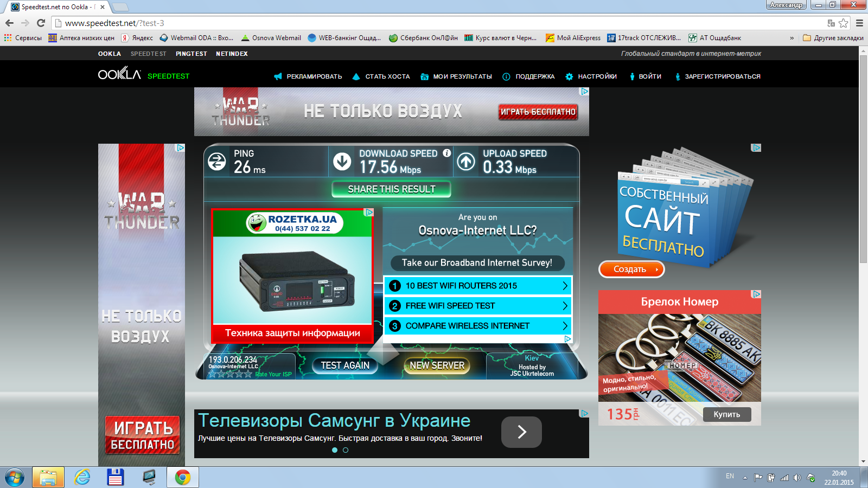Click the page vertical scrollbar thumb
Screen dimensions: 868x488
coord(863,157)
